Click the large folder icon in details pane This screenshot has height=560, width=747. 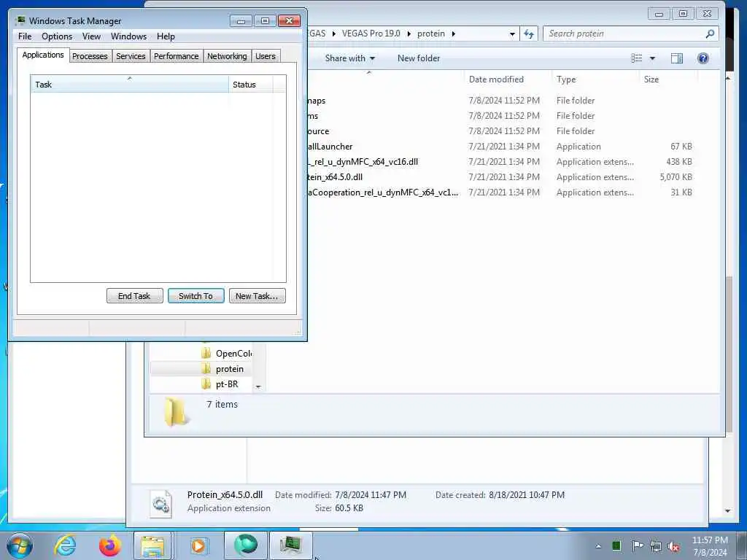177,413
